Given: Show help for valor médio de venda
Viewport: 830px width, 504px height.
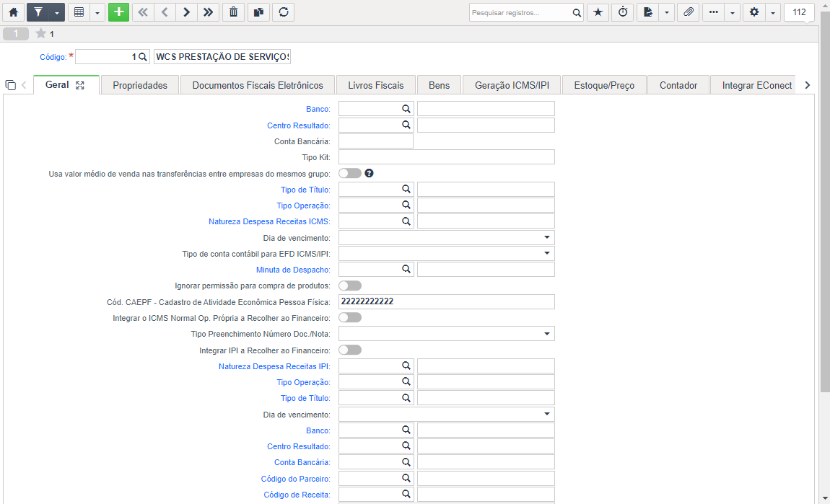Looking at the screenshot, I should click(369, 173).
